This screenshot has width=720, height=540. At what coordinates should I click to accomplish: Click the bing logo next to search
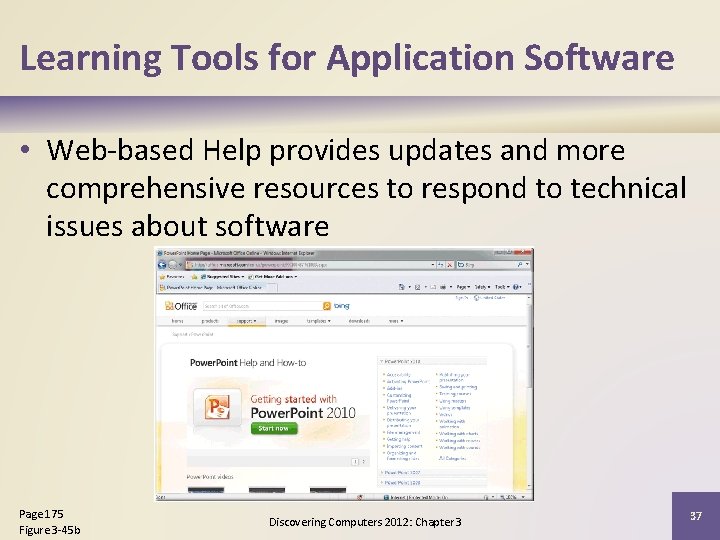[341, 306]
